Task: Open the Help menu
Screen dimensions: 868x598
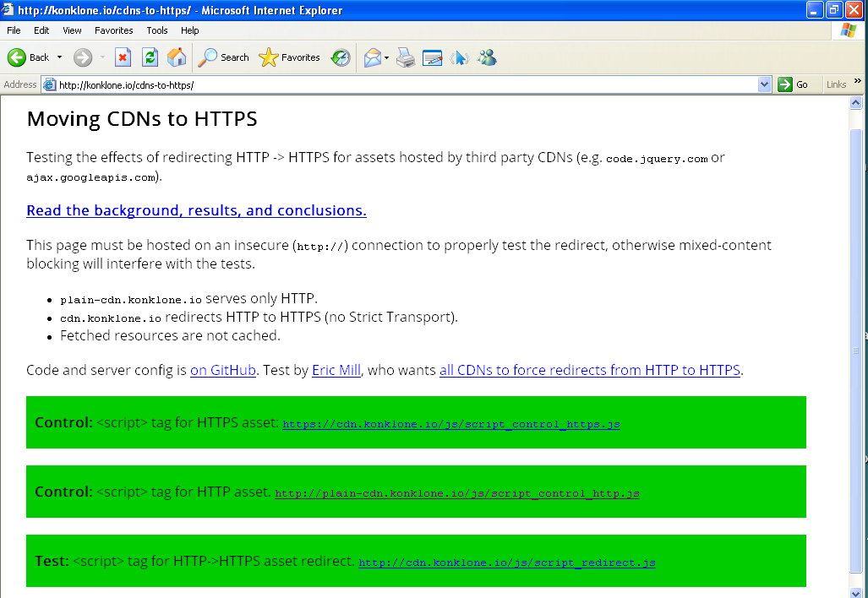Action: click(190, 30)
